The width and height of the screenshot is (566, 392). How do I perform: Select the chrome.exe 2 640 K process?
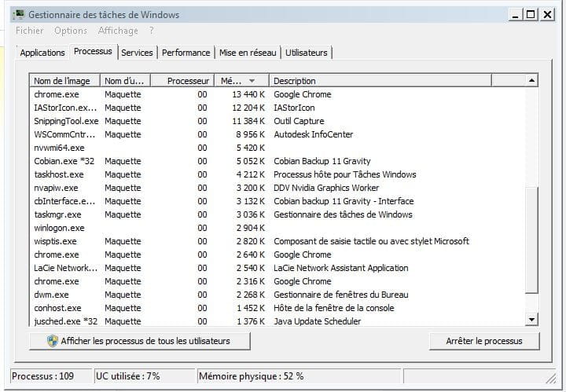coord(277,255)
